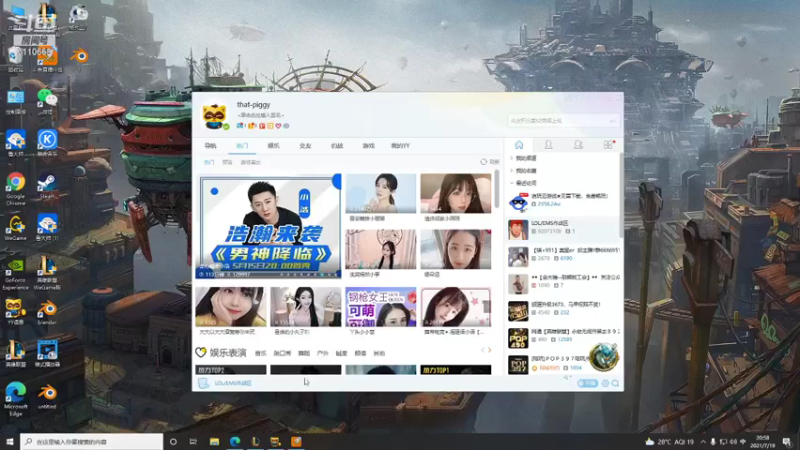The height and width of the screenshot is (450, 800).
Task: Select the second sub-filter under hot tab
Action: [x=227, y=162]
